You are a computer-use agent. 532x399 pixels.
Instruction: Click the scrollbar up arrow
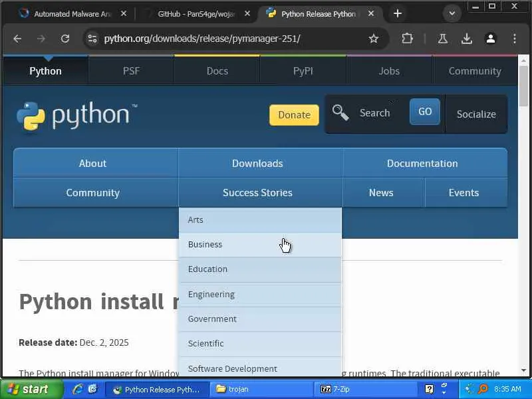[x=523, y=61]
